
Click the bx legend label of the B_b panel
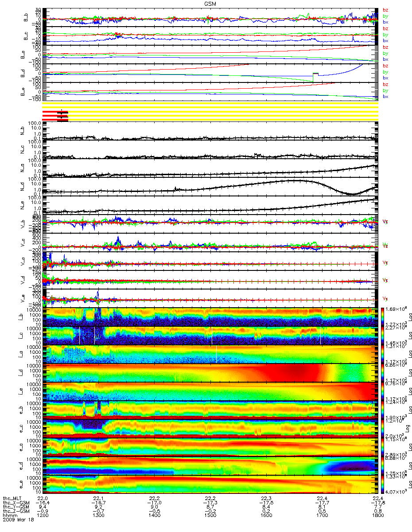(x=385, y=22)
